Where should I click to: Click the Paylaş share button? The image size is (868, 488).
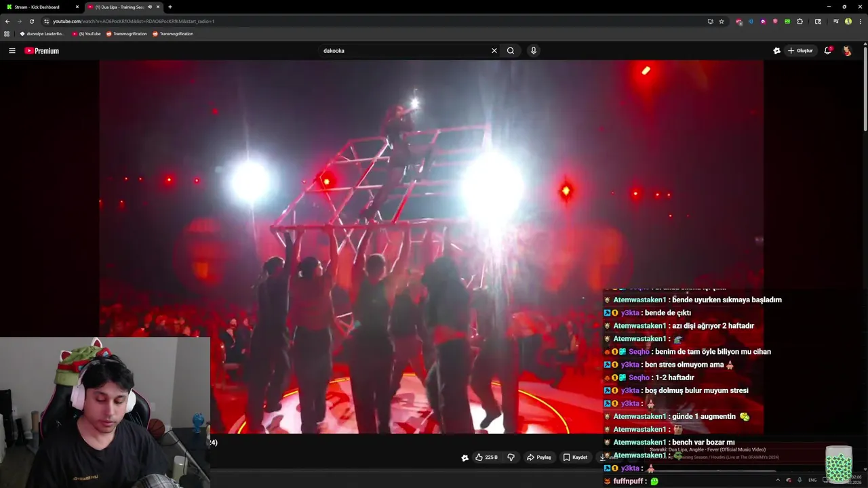tap(539, 457)
